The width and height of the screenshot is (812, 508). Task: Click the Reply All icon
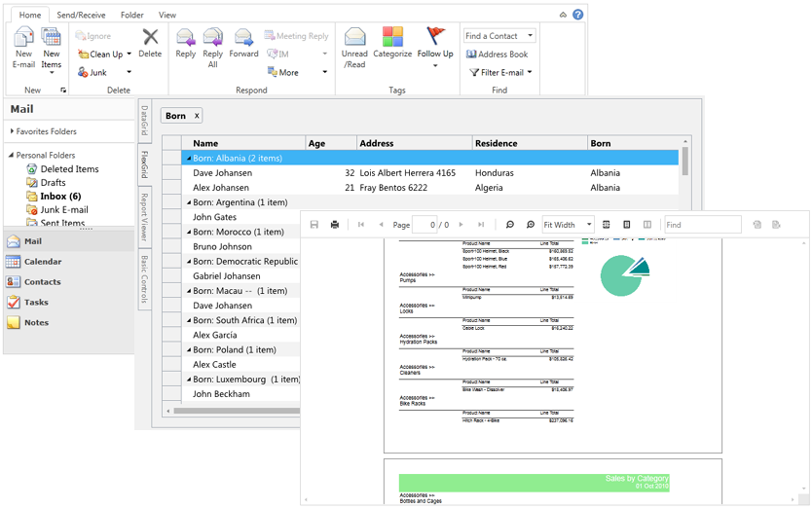(213, 37)
